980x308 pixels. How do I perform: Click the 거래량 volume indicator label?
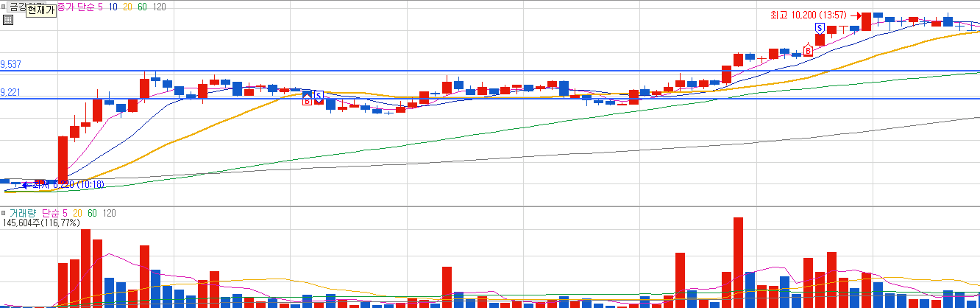pyautogui.click(x=23, y=213)
